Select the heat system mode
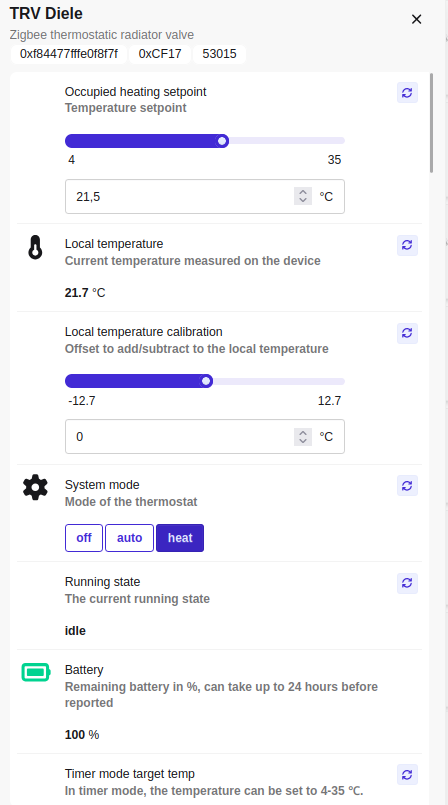448x805 pixels. click(180, 538)
